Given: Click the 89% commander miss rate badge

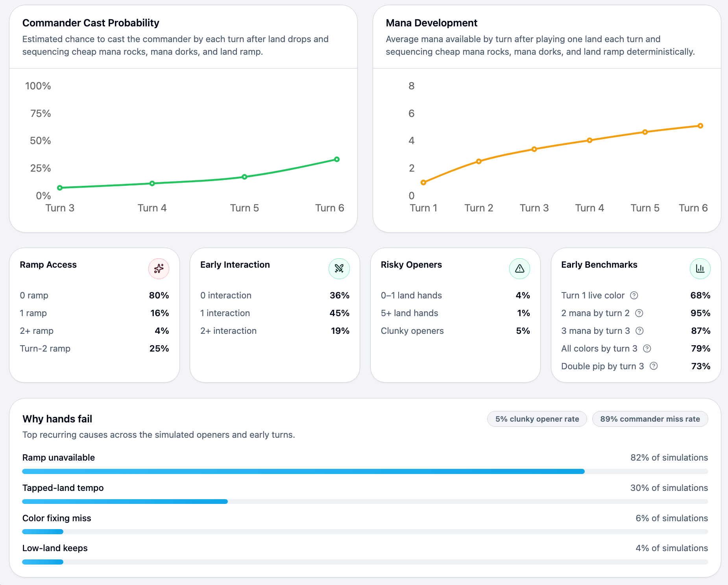Looking at the screenshot, I should [x=650, y=419].
